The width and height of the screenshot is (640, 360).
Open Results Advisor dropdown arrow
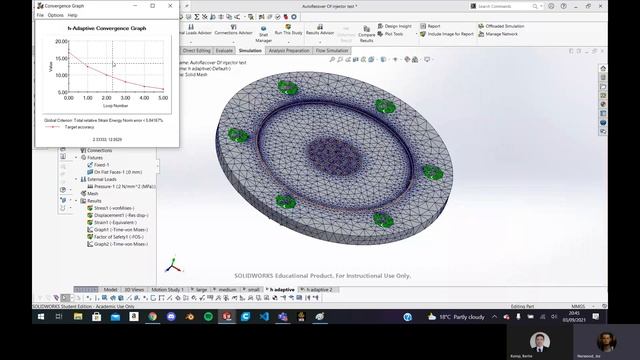tap(320, 42)
